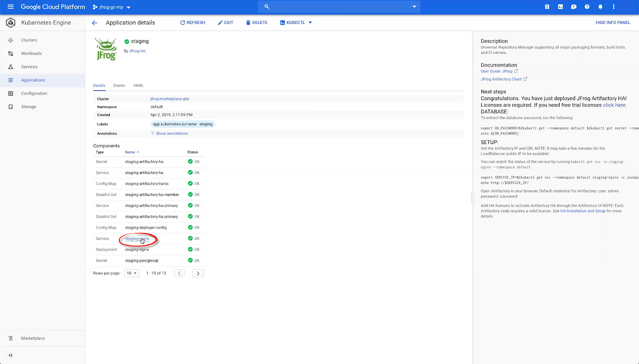Viewport: 639px width, 364px height.
Task: Click HIDE INFO PANEL
Action: pos(613,23)
